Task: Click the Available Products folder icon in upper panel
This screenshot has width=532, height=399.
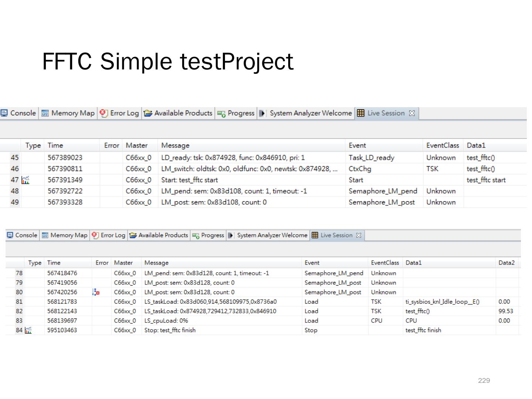Action: [x=148, y=113]
